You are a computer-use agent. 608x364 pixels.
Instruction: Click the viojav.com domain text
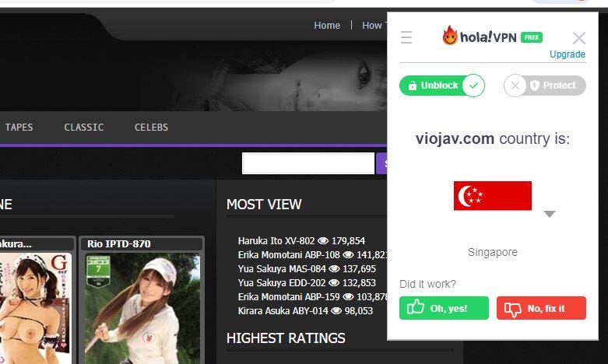click(455, 138)
